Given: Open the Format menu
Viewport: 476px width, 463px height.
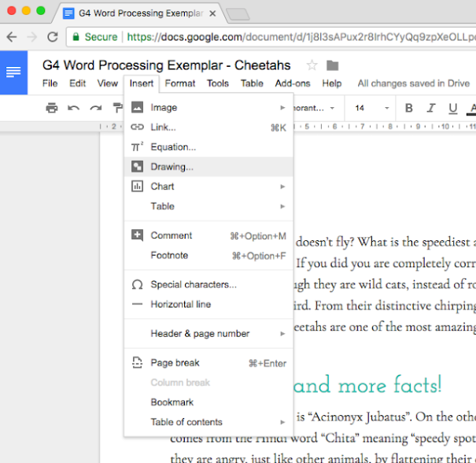Looking at the screenshot, I should pyautogui.click(x=180, y=83).
